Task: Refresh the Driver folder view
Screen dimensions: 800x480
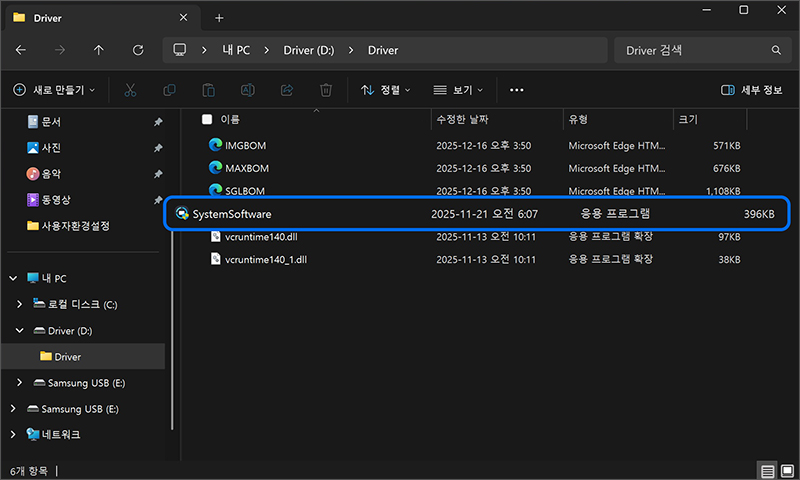Action: coord(138,50)
